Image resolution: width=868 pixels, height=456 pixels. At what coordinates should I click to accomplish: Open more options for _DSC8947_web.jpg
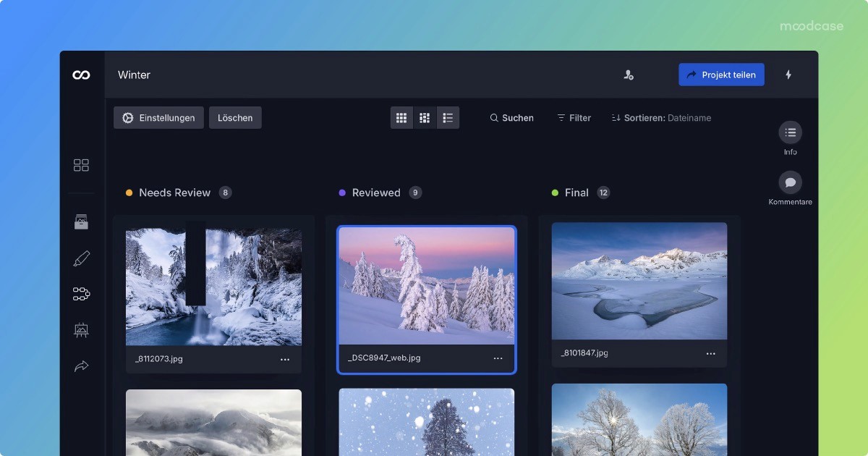[x=498, y=358]
